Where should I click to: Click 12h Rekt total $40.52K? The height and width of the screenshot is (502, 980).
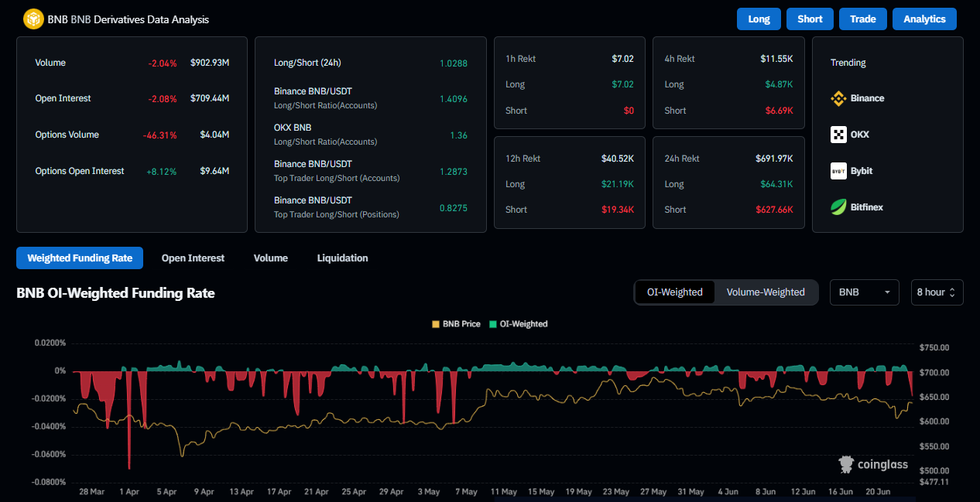tap(618, 159)
